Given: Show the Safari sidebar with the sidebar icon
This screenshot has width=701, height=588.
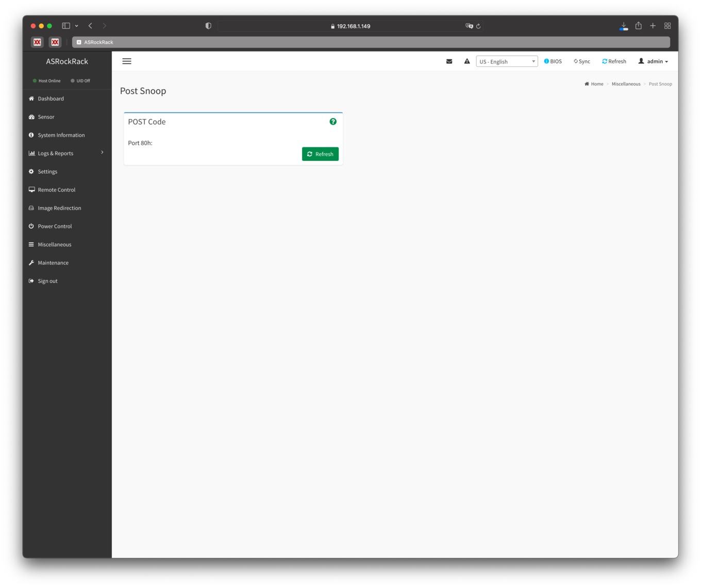Looking at the screenshot, I should [x=66, y=26].
